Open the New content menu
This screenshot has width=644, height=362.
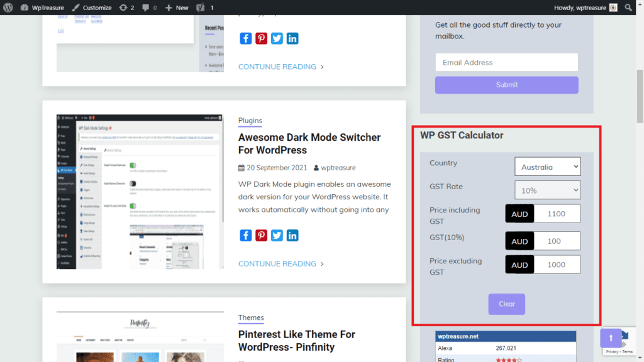pyautogui.click(x=177, y=8)
